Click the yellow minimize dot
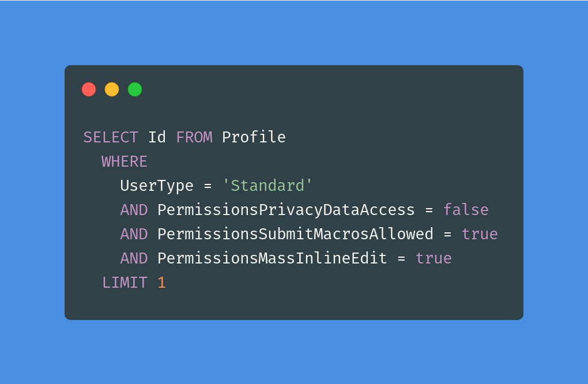 [112, 89]
